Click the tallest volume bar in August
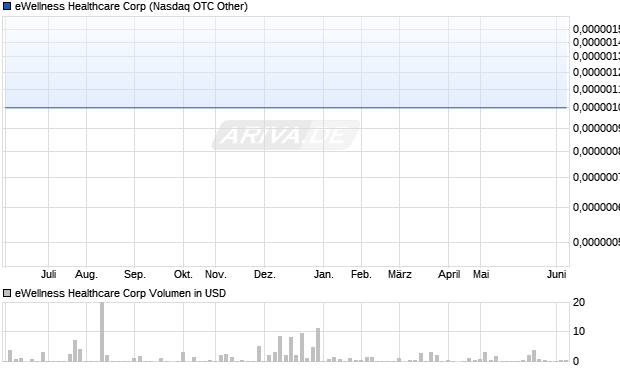620x371 pixels. point(102,332)
